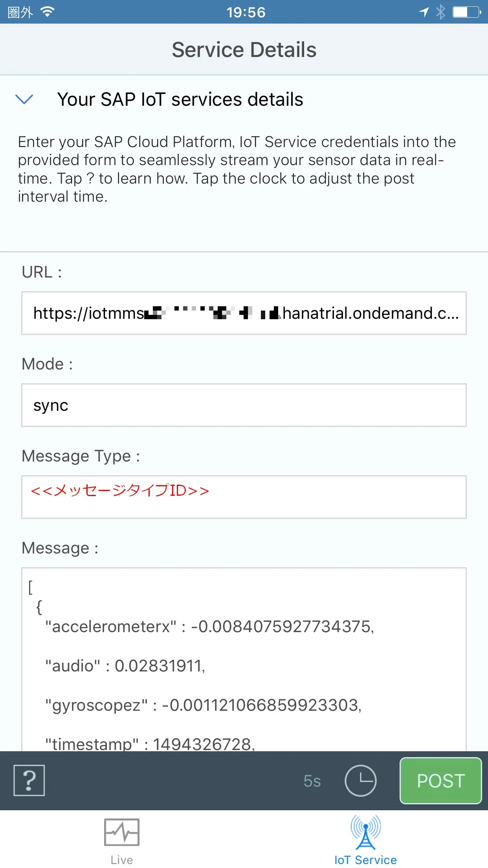Tap the accelerometerx line in Message
Screen dimensions: 488x868
pyautogui.click(x=210, y=627)
